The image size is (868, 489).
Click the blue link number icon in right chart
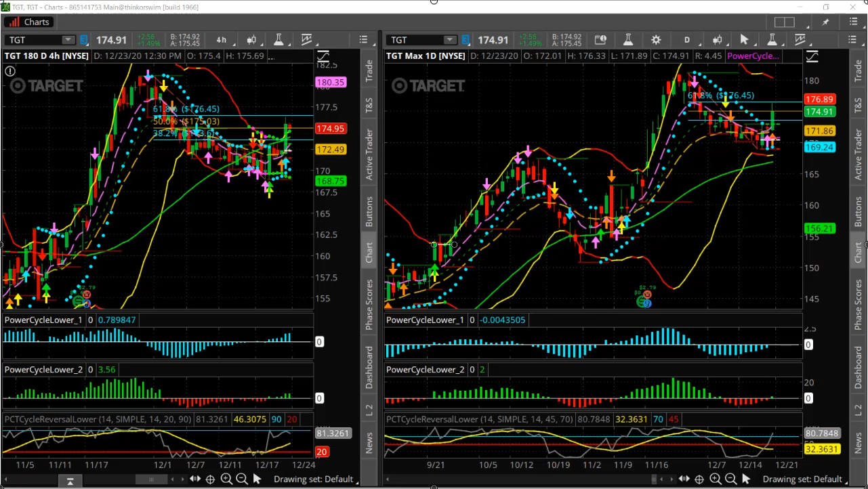tap(466, 40)
